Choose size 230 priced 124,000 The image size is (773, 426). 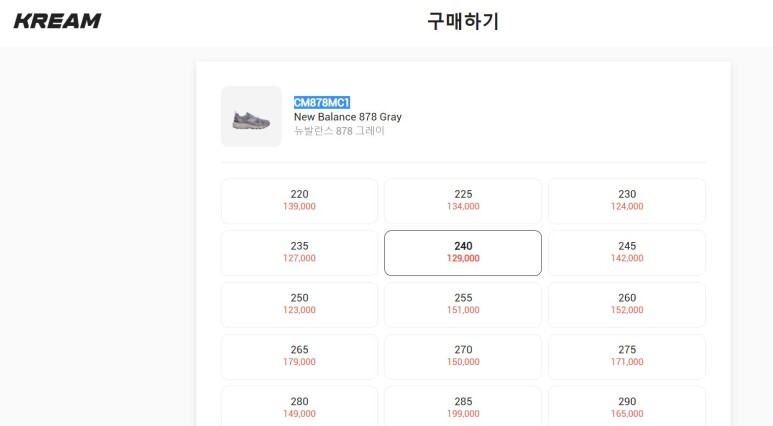point(627,201)
